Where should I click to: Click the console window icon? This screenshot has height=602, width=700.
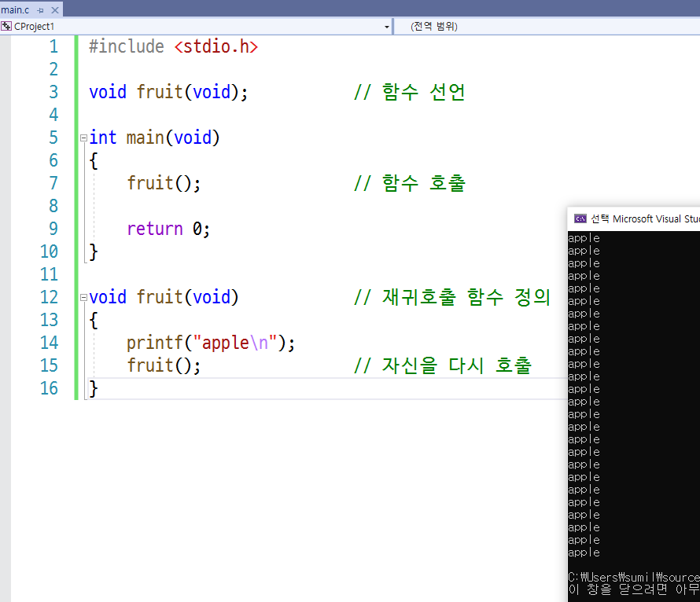coord(580,218)
